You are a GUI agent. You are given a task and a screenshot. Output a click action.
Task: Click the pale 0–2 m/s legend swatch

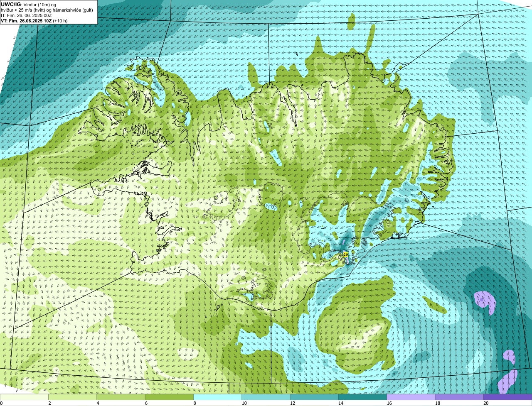(x=24, y=397)
